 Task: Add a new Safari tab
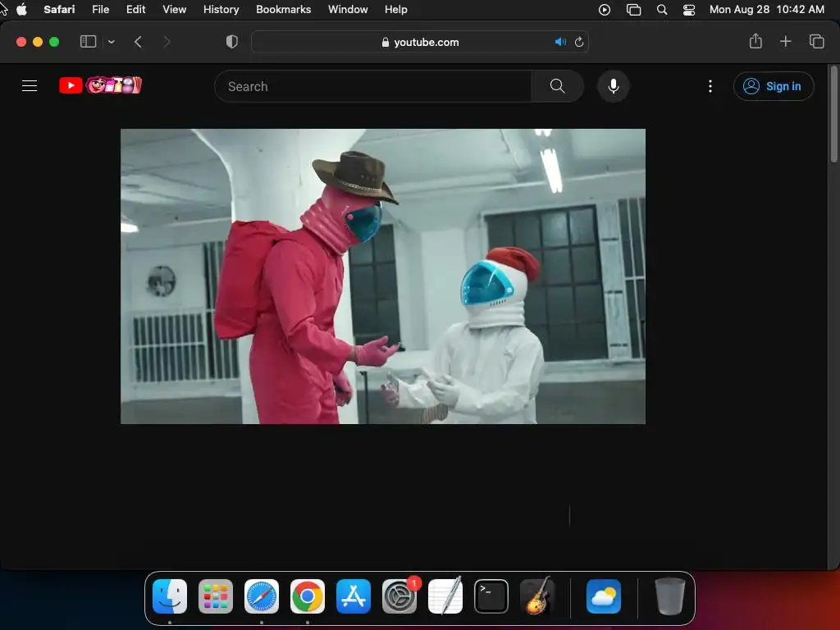(x=785, y=41)
